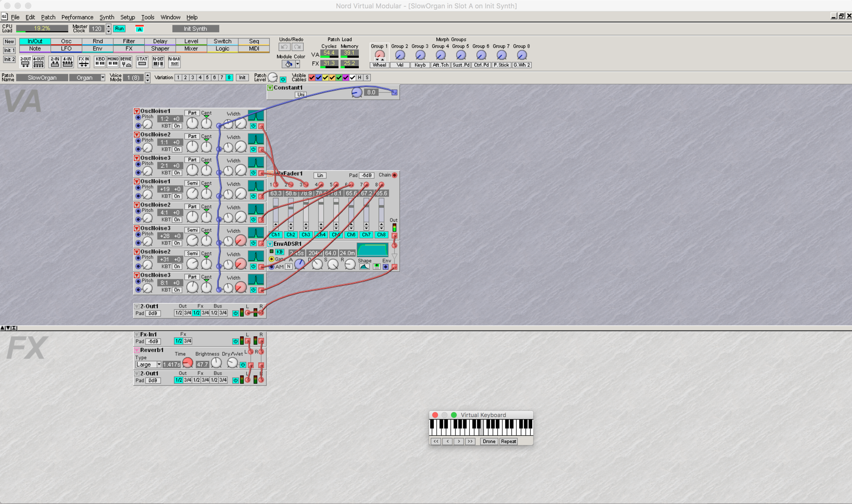The width and height of the screenshot is (852, 504).
Task: Click the Group 8 G.Wh 2 morph knob
Action: coord(522,55)
